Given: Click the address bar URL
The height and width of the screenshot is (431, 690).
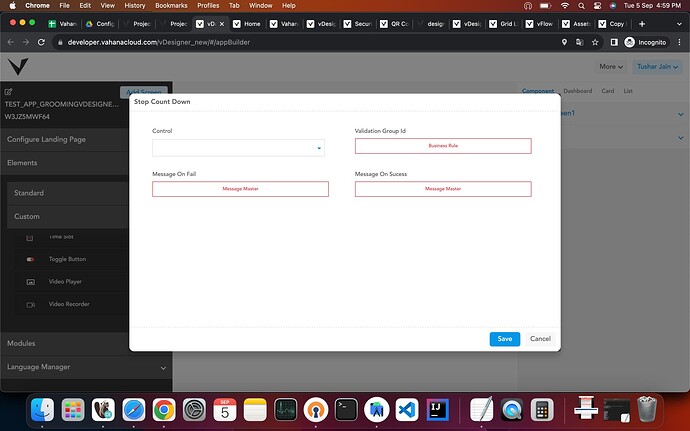Looking at the screenshot, I should click(158, 42).
